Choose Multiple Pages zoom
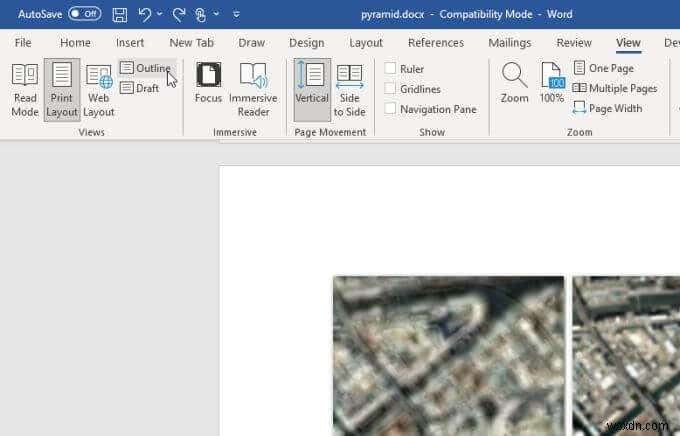The height and width of the screenshot is (436, 680). coord(615,88)
